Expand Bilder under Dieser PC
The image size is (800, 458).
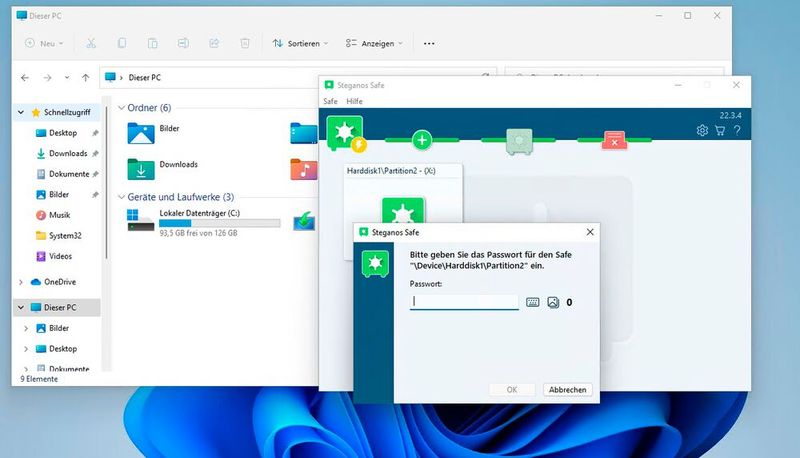tap(26, 328)
